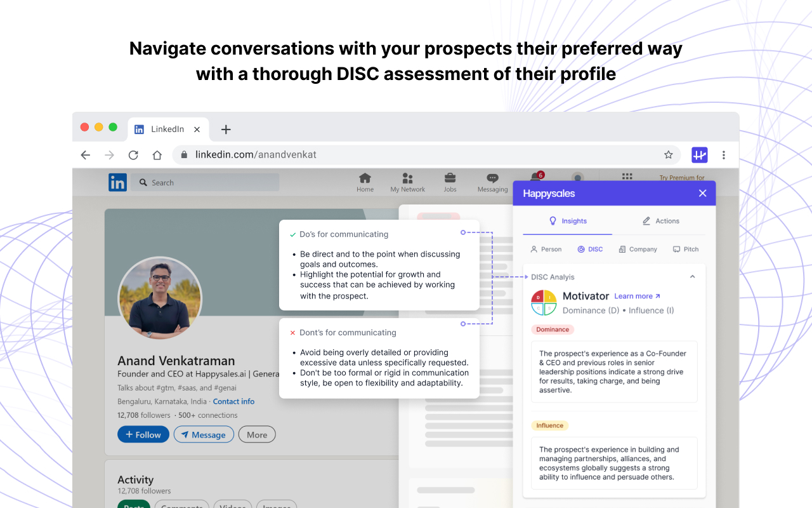The height and width of the screenshot is (508, 812).
Task: Click the Do's for communicating heading
Action: click(344, 234)
